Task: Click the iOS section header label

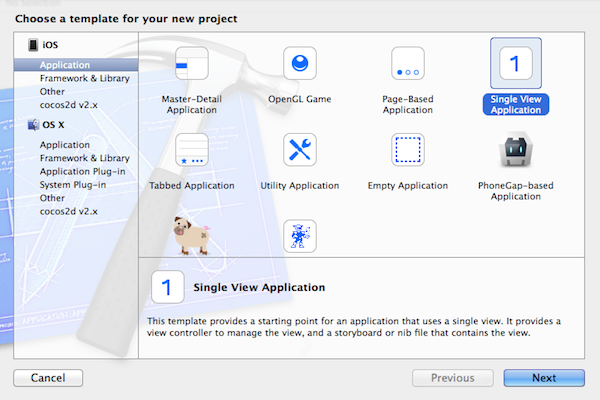Action: pos(50,45)
